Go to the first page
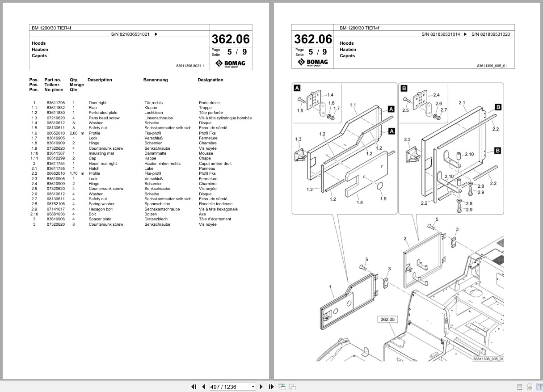 click(x=194, y=387)
